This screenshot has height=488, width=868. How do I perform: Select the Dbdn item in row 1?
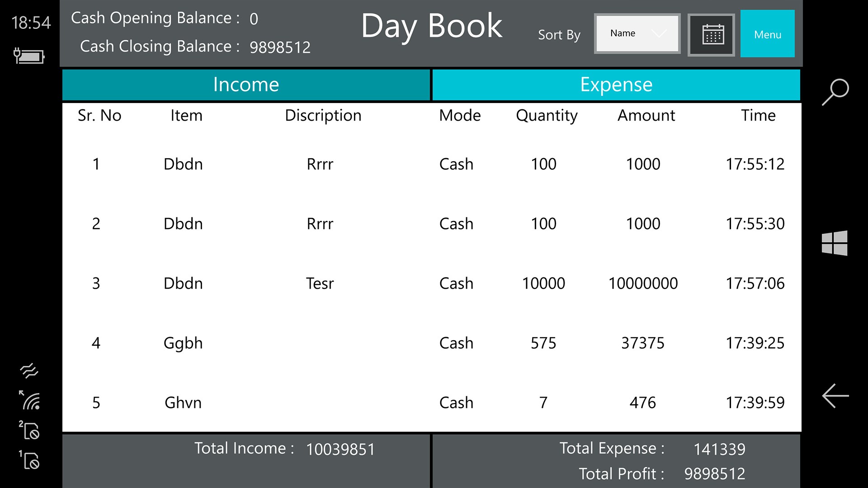(x=183, y=164)
